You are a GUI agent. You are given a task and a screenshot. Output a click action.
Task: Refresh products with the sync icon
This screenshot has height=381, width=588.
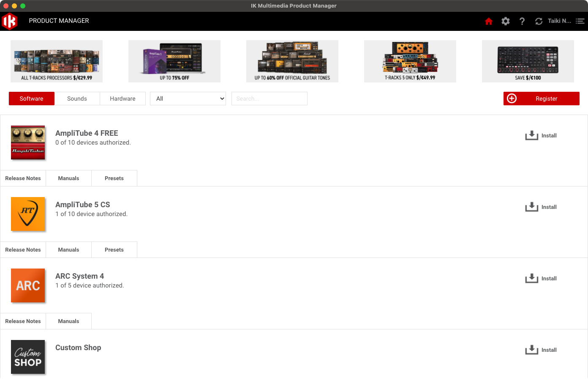click(x=539, y=21)
